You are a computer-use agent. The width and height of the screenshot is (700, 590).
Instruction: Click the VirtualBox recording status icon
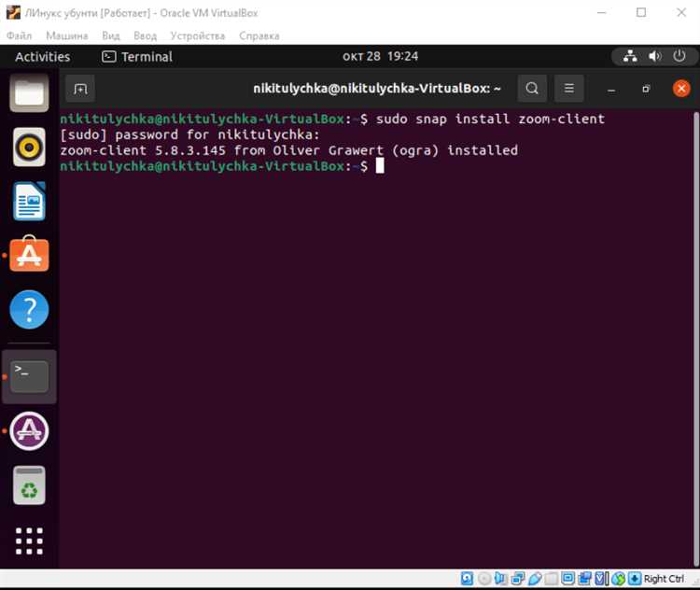point(584,579)
